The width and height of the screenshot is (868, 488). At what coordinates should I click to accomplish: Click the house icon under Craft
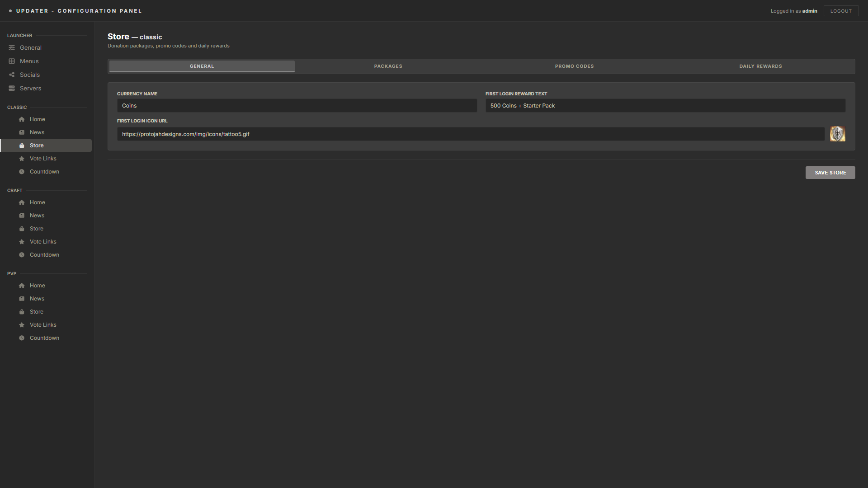(22, 202)
